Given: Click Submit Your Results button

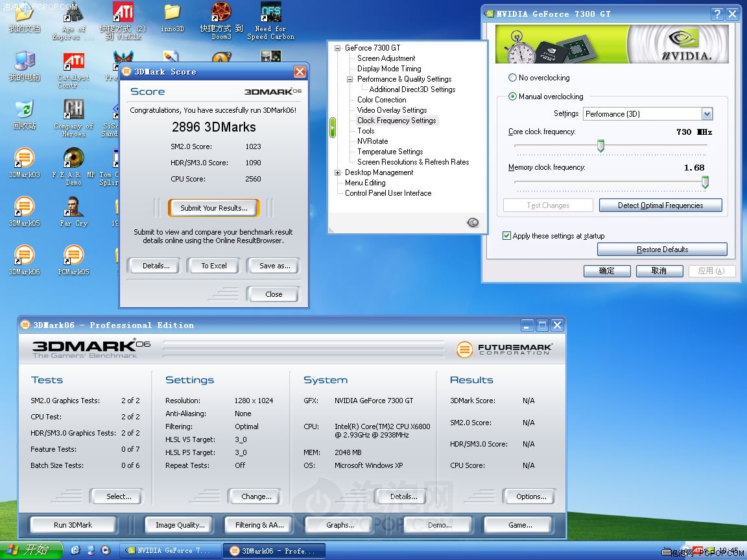Looking at the screenshot, I should (214, 208).
